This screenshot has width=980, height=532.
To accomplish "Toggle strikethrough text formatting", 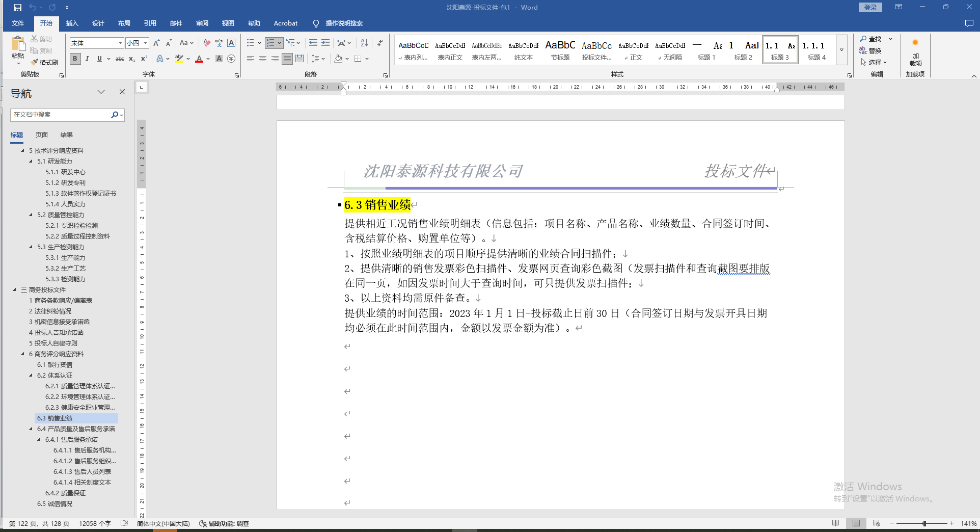I will click(x=120, y=59).
